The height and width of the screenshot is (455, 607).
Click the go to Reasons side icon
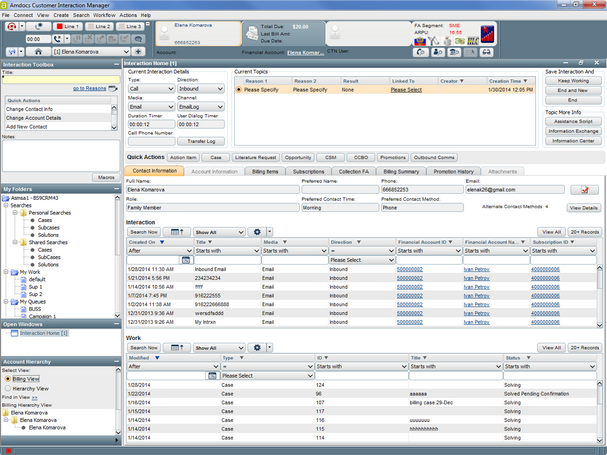pos(113,89)
